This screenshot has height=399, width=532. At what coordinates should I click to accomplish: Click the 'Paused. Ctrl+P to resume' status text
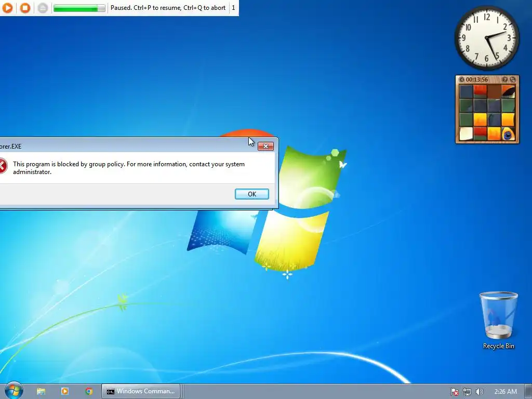point(168,7)
